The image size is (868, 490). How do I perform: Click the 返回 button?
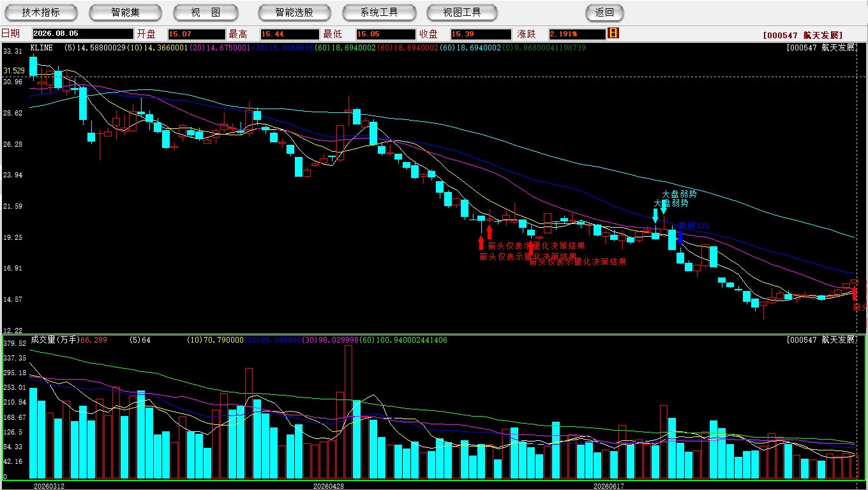604,12
